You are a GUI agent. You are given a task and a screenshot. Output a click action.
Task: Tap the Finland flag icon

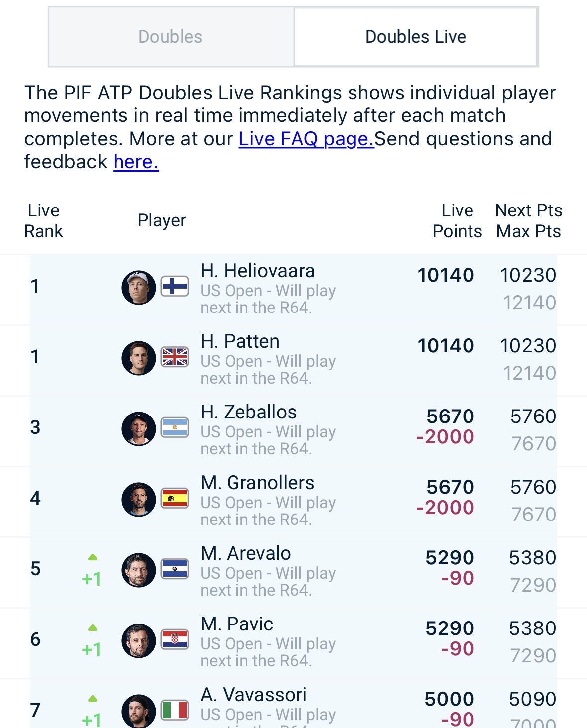click(175, 286)
